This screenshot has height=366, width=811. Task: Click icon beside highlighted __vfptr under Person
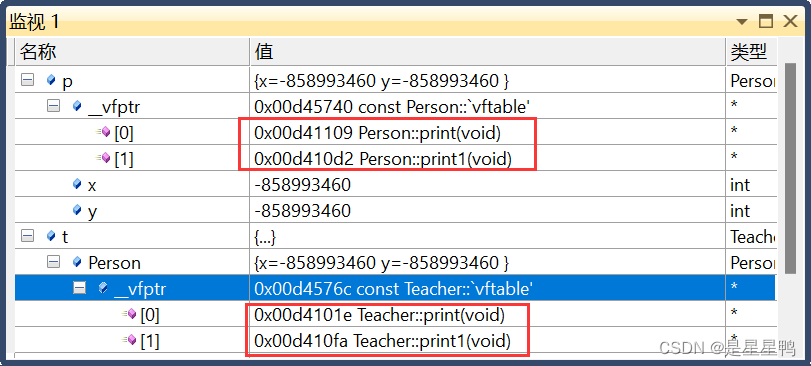103,288
